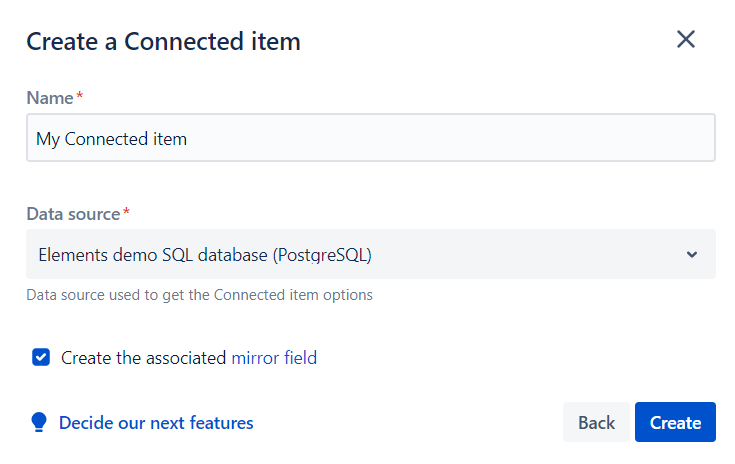Open the Data source dropdown
The height and width of the screenshot is (464, 735).
click(x=370, y=254)
